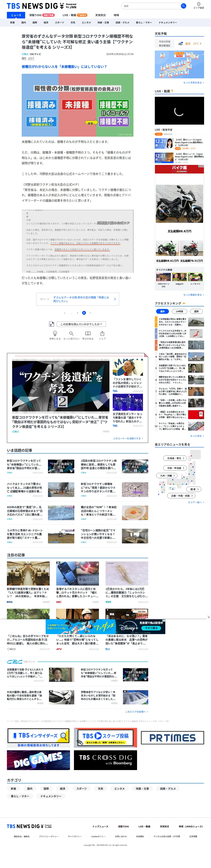The width and height of the screenshot is (211, 868).
Task: Click the 今日の天気 東京都港区 box
Action: [164, 43]
